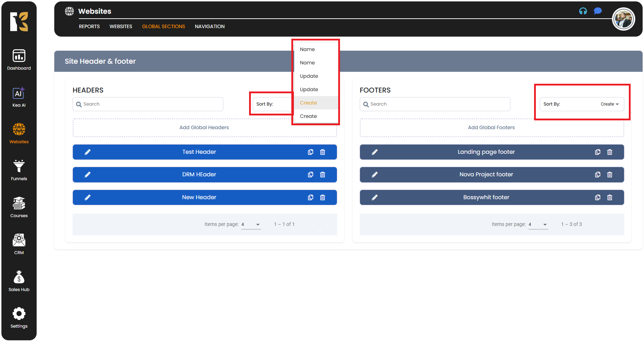Open Footers items per page dropdown
Screen dimensions: 644x341
point(538,225)
